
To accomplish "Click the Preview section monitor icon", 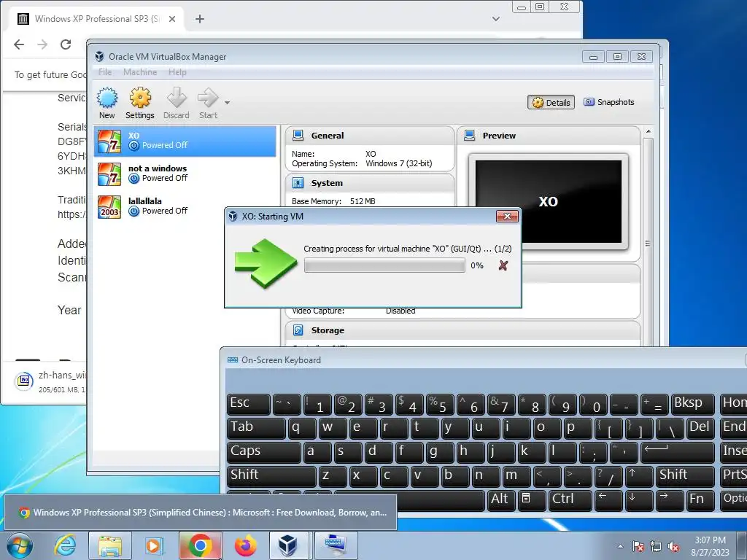I will pyautogui.click(x=469, y=135).
